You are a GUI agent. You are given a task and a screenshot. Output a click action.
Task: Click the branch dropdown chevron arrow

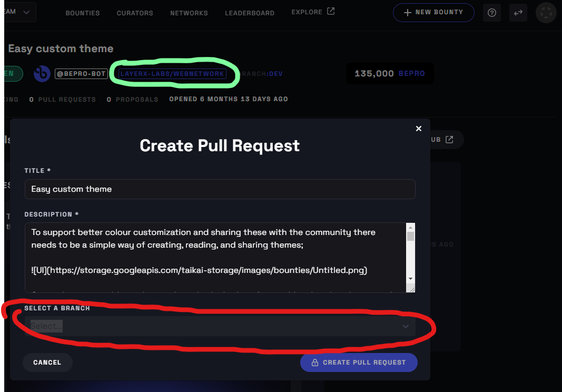406,326
